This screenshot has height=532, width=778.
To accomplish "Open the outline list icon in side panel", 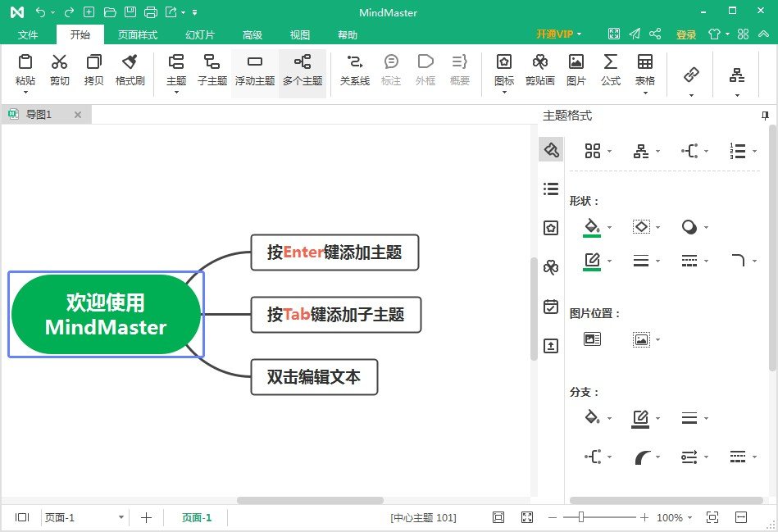I will click(x=551, y=189).
